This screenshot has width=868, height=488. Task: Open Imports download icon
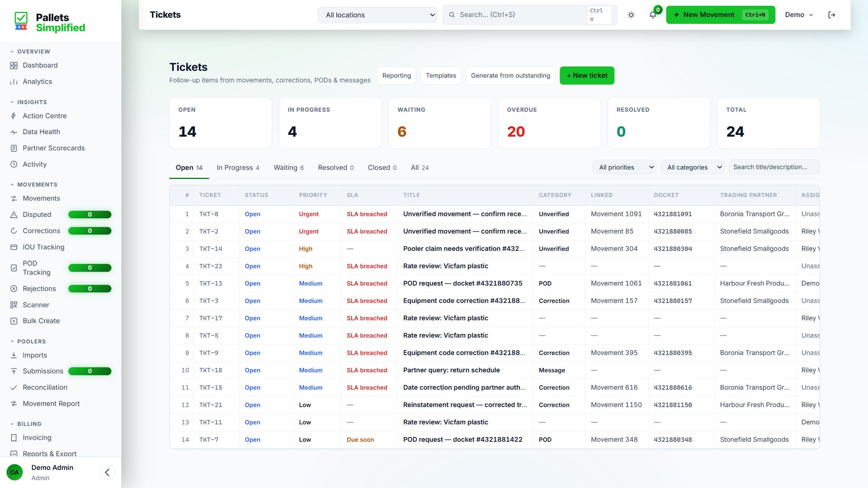pyautogui.click(x=14, y=355)
